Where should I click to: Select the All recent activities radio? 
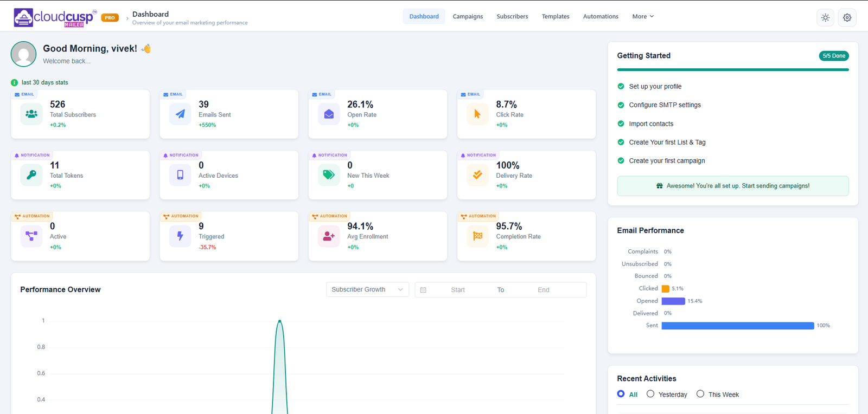(621, 394)
